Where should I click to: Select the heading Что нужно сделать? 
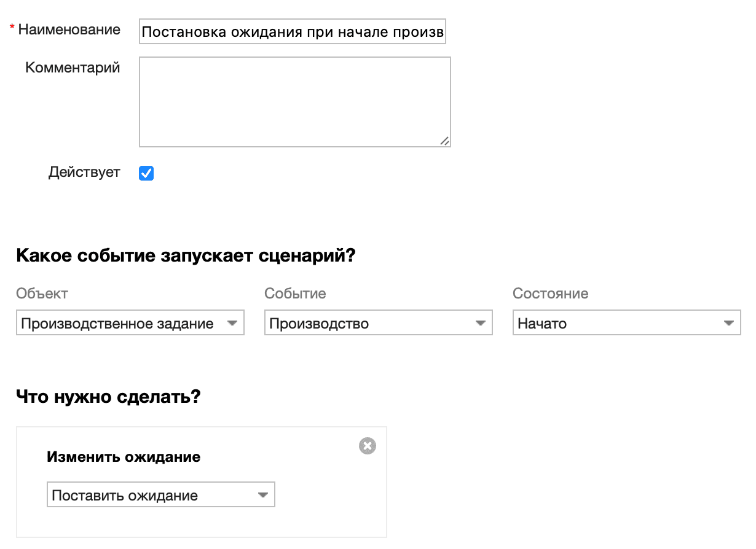(x=108, y=396)
